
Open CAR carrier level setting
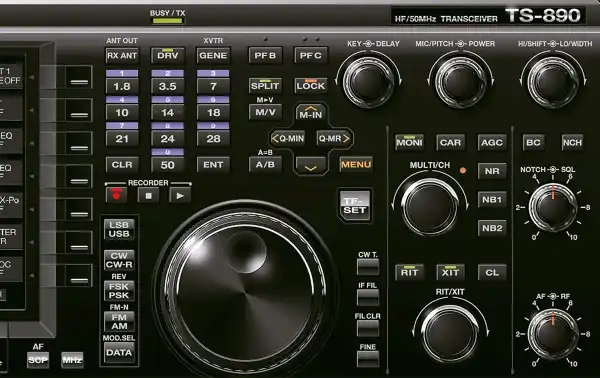450,142
